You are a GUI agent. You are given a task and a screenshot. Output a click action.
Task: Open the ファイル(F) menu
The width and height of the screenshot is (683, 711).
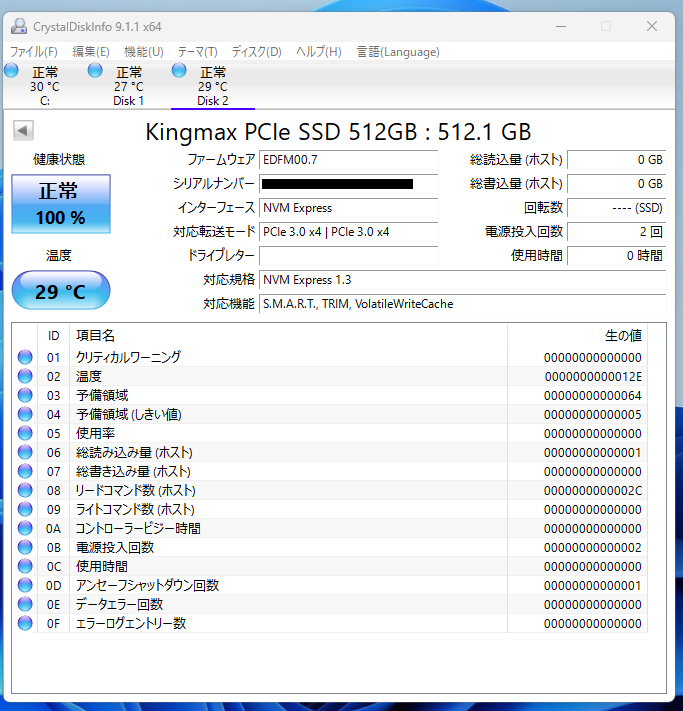[x=34, y=52]
